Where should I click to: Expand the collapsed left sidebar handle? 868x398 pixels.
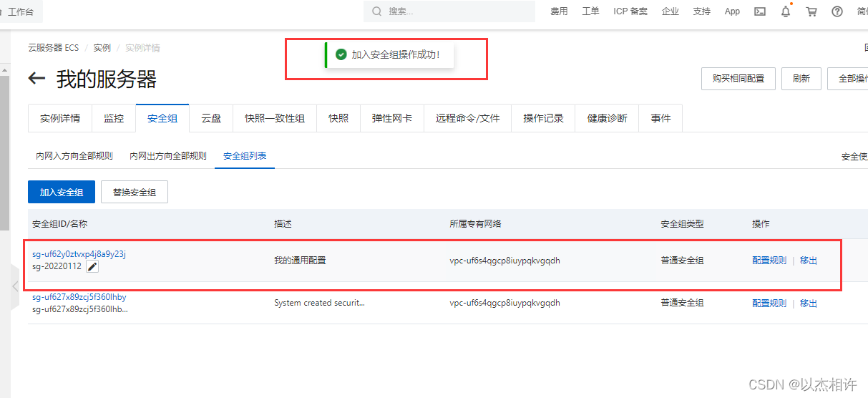tap(15, 286)
